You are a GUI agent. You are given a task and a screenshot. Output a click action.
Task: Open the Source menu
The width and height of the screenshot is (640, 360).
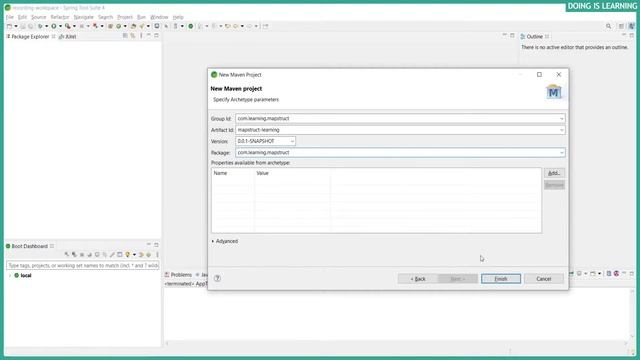pos(39,17)
